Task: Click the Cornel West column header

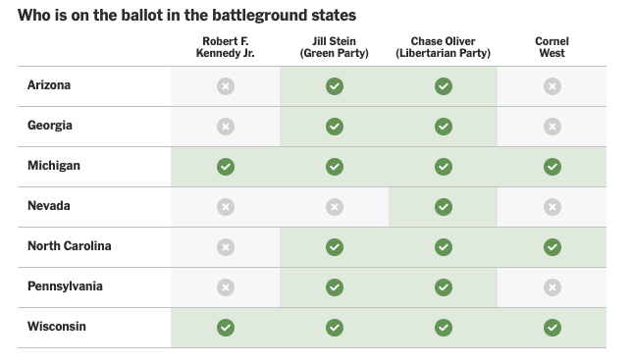Action: pyautogui.click(x=552, y=47)
